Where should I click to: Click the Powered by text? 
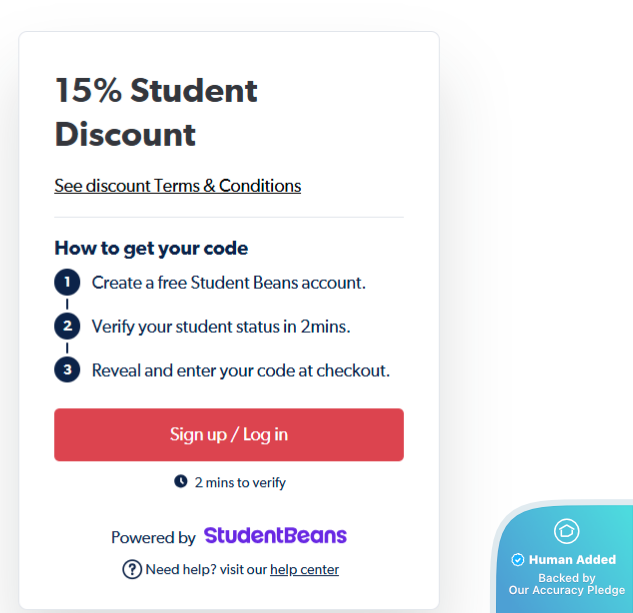pyautogui.click(x=153, y=537)
